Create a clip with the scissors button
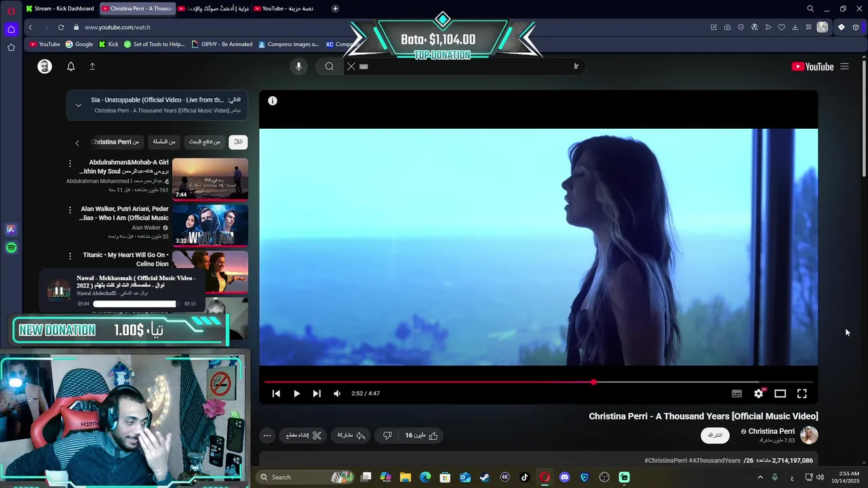The height and width of the screenshot is (488, 868). pos(304,436)
